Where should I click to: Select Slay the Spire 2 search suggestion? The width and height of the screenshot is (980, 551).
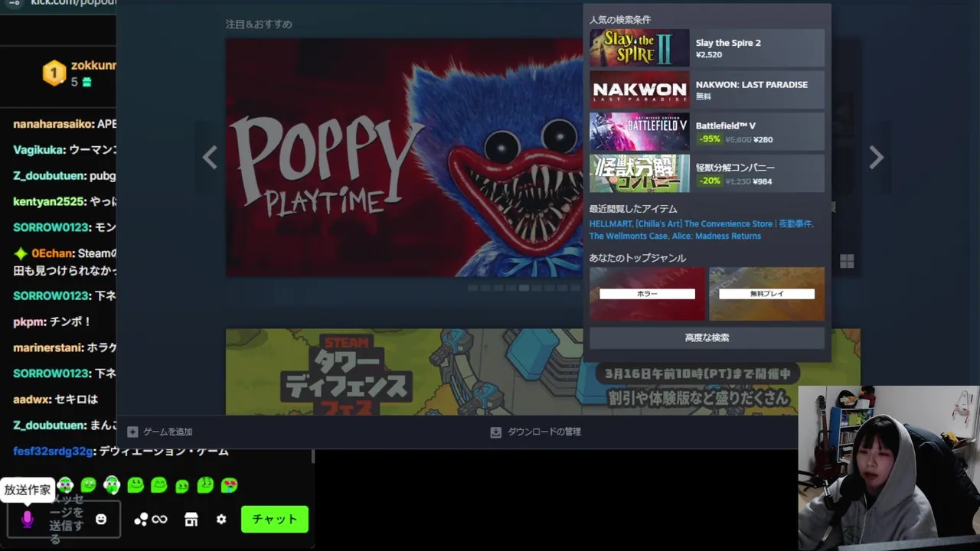(x=707, y=48)
